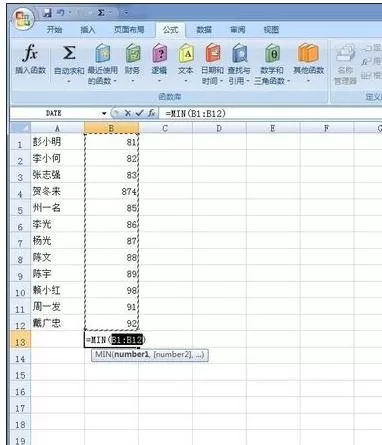Switch to the 数据 ribbon tab

[204, 30]
